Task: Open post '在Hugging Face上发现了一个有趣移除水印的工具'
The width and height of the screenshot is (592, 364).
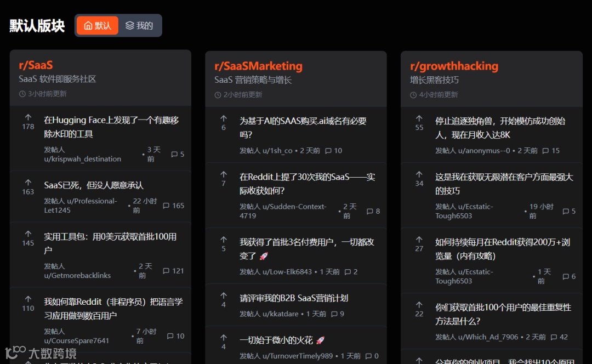Action: point(111,127)
